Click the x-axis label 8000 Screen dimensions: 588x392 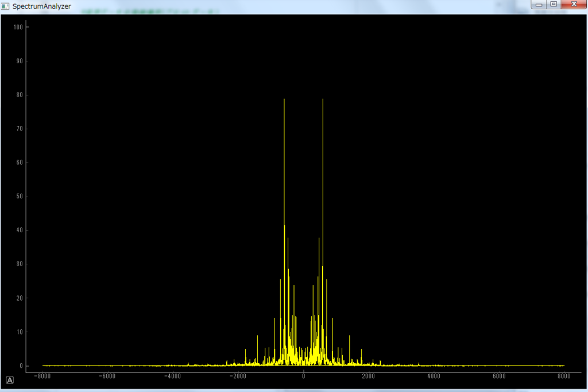[x=564, y=376]
